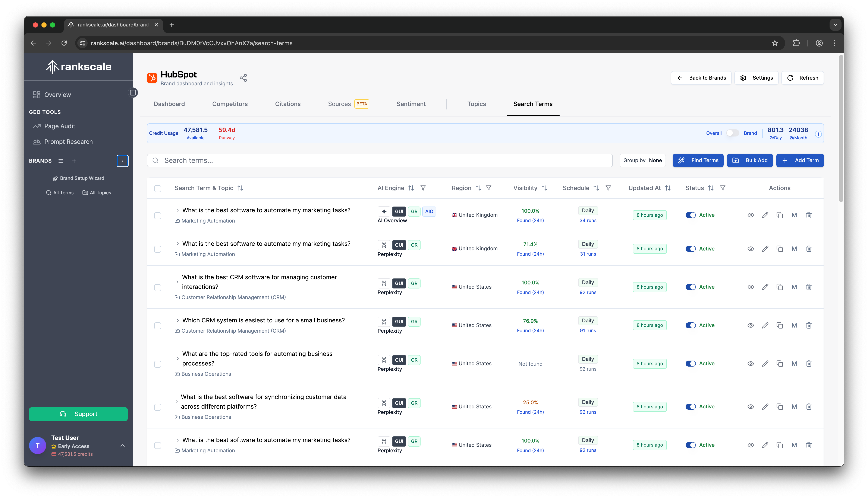The height and width of the screenshot is (498, 868).
Task: Switch to the Competitors tab
Action: (x=230, y=104)
